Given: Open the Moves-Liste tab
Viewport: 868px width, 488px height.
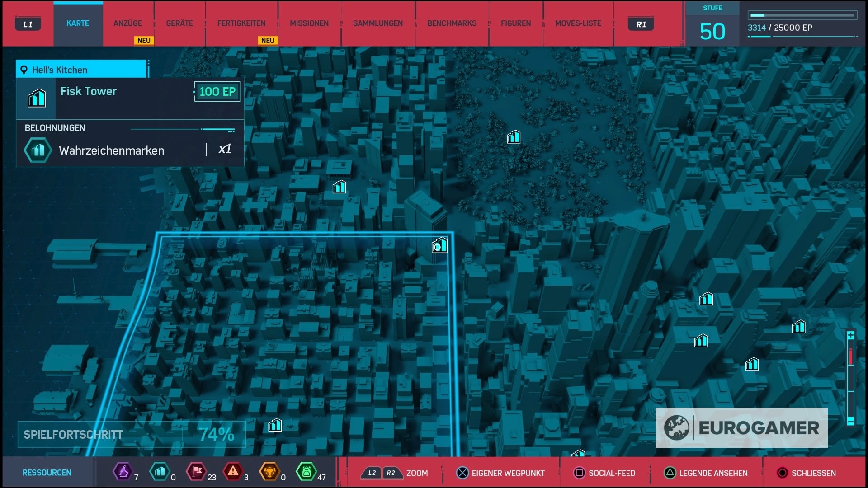Looking at the screenshot, I should click(578, 23).
